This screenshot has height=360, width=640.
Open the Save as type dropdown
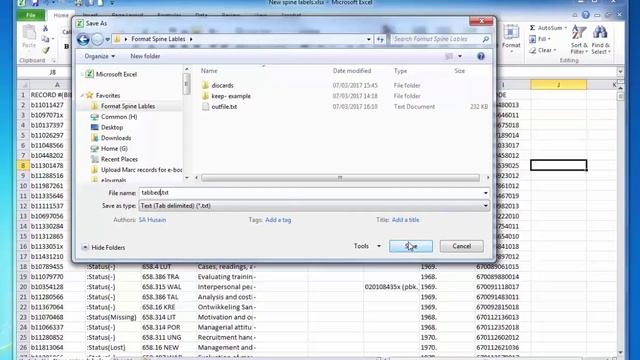[485, 206]
